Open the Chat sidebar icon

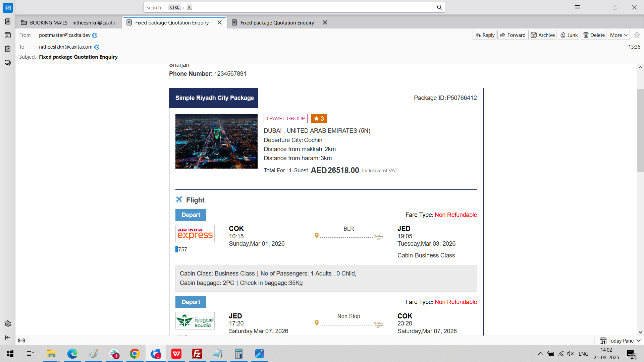point(7,63)
